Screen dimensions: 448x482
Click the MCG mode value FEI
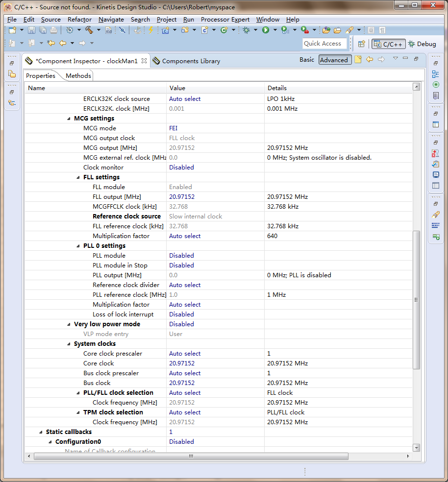point(173,128)
